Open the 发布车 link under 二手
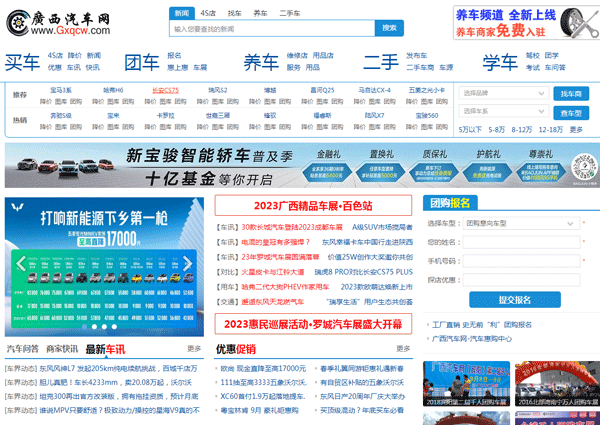This screenshot has width=600, height=425. [416, 56]
